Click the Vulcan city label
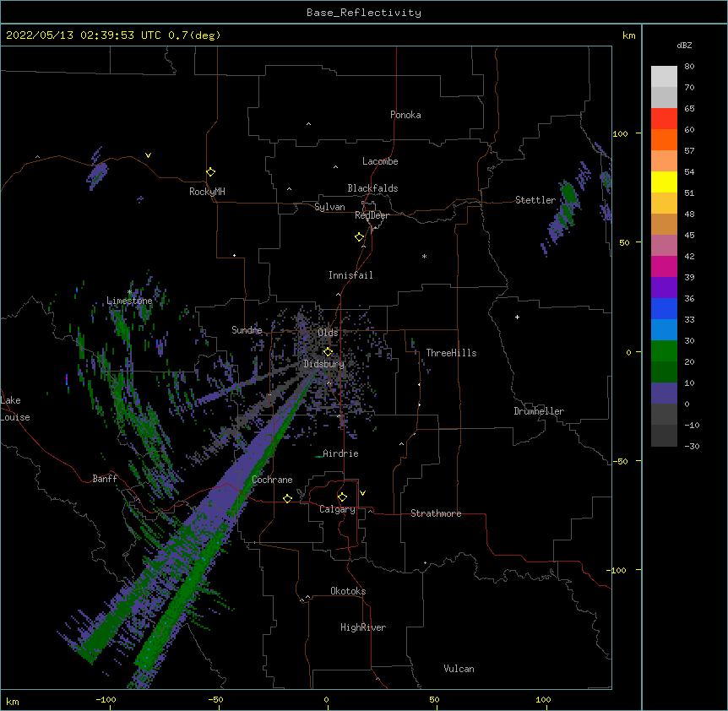 459,669
